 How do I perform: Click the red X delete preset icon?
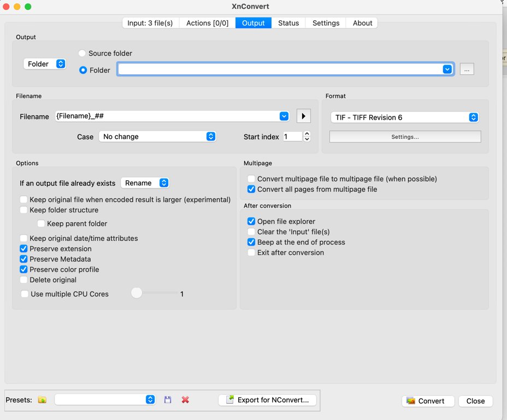coord(185,400)
